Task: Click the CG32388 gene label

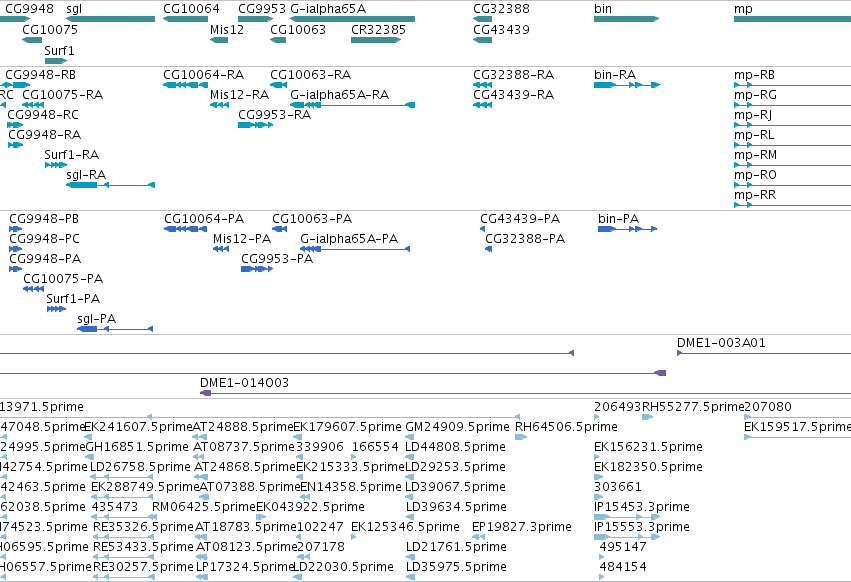Action: tap(501, 9)
